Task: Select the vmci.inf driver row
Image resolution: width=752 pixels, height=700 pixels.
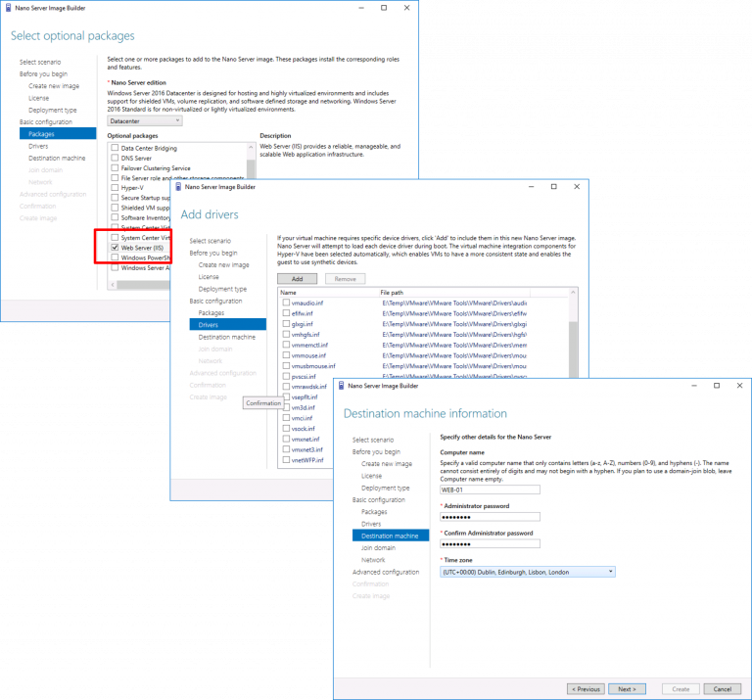Action: pyautogui.click(x=306, y=418)
